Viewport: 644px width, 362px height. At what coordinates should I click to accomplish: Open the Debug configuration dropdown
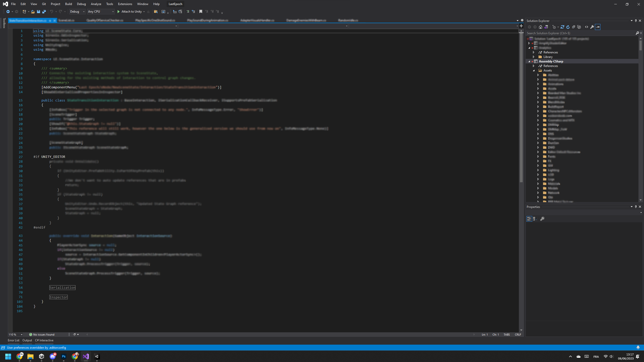pyautogui.click(x=77, y=12)
